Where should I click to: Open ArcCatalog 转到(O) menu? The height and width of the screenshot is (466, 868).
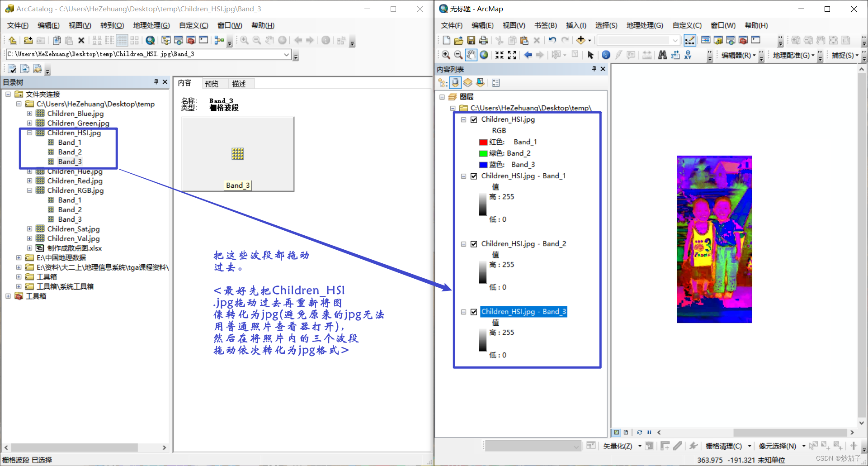(x=112, y=25)
